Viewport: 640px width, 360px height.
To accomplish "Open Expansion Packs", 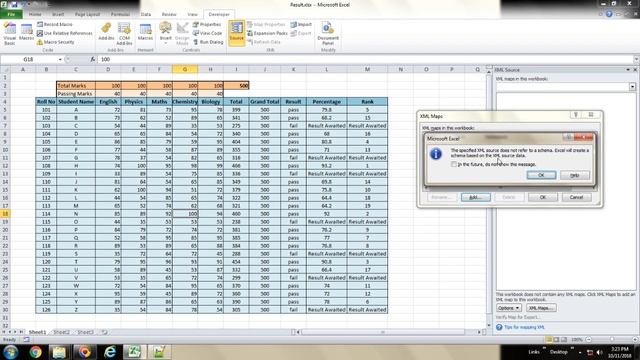I will coord(267,33).
